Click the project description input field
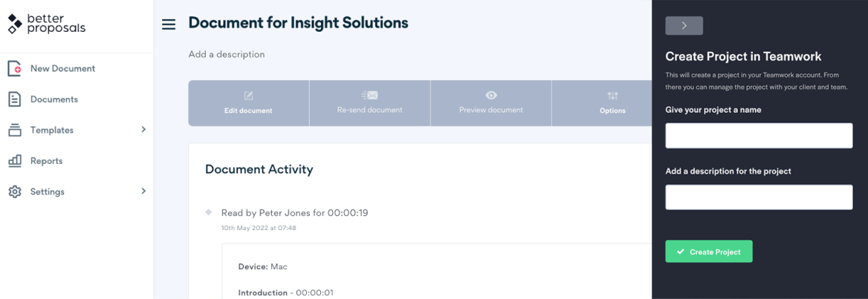Screen dimensions: 868x299 tap(759, 197)
